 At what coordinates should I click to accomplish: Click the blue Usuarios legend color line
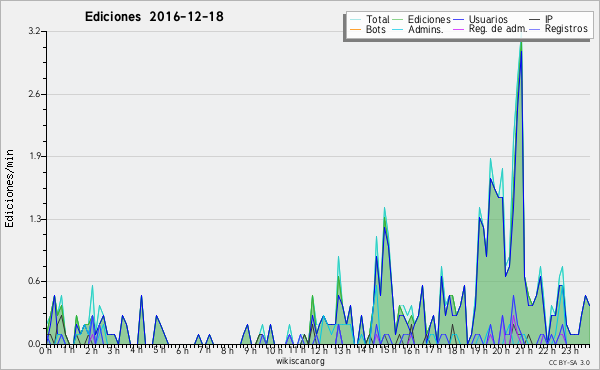(458, 19)
